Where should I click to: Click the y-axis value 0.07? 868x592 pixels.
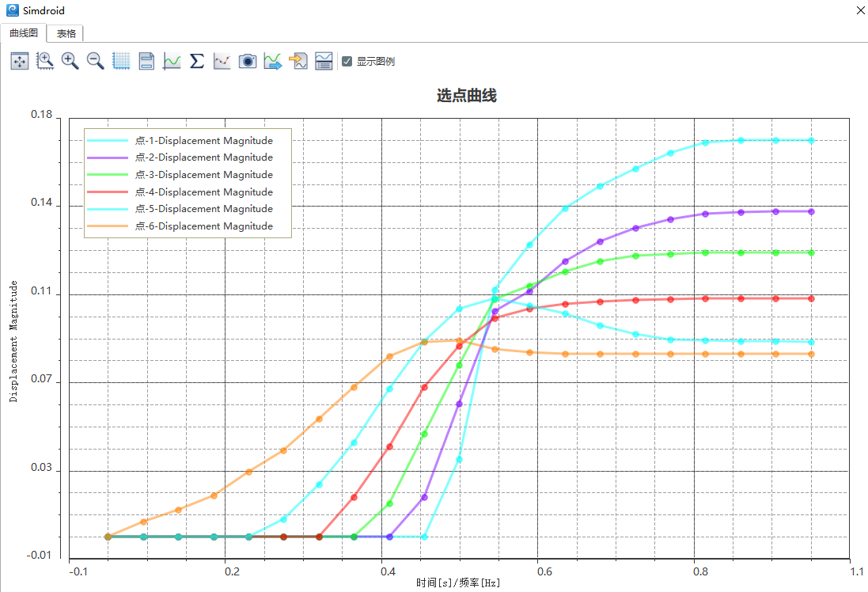41,379
